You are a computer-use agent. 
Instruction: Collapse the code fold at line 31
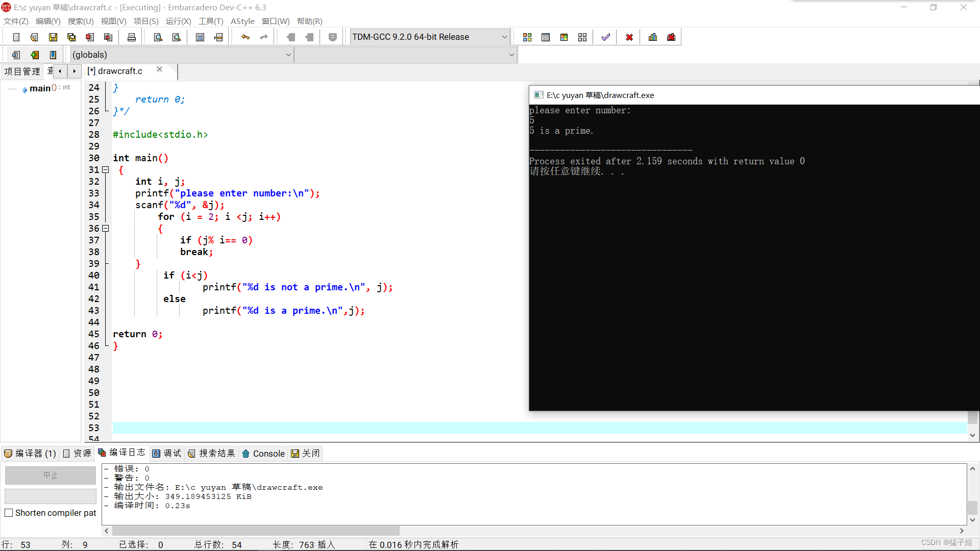(106, 170)
